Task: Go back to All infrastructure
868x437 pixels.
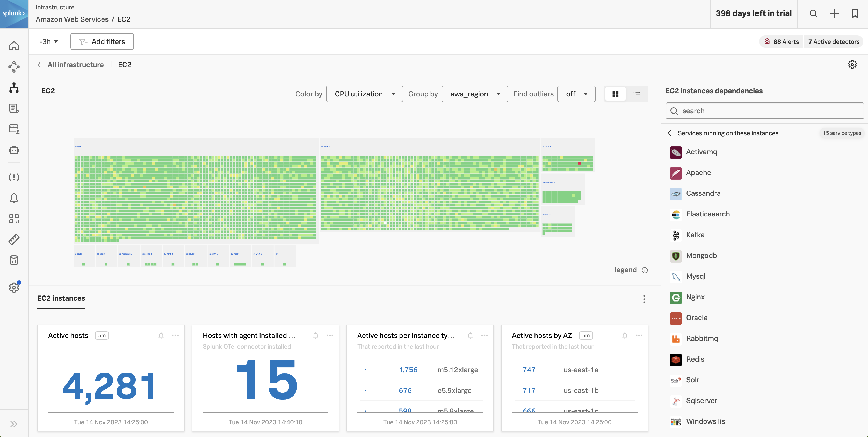Action: pyautogui.click(x=75, y=64)
